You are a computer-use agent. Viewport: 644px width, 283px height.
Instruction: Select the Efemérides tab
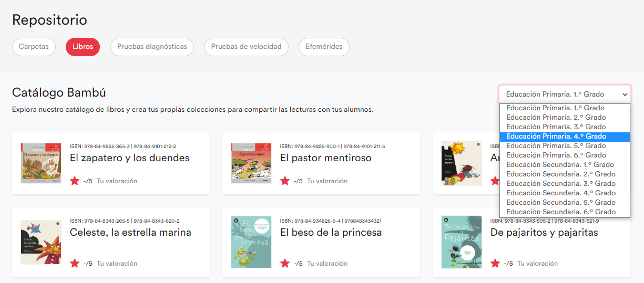point(324,47)
